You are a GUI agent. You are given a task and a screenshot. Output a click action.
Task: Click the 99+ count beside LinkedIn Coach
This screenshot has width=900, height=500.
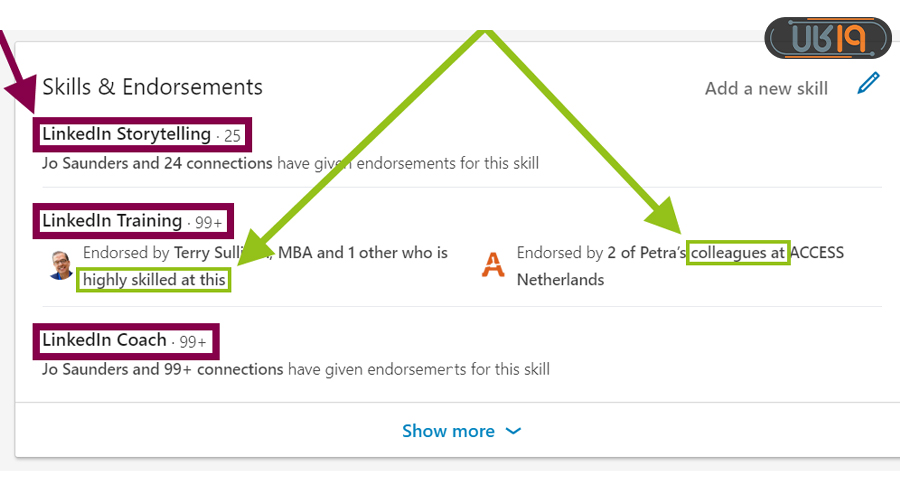194,342
